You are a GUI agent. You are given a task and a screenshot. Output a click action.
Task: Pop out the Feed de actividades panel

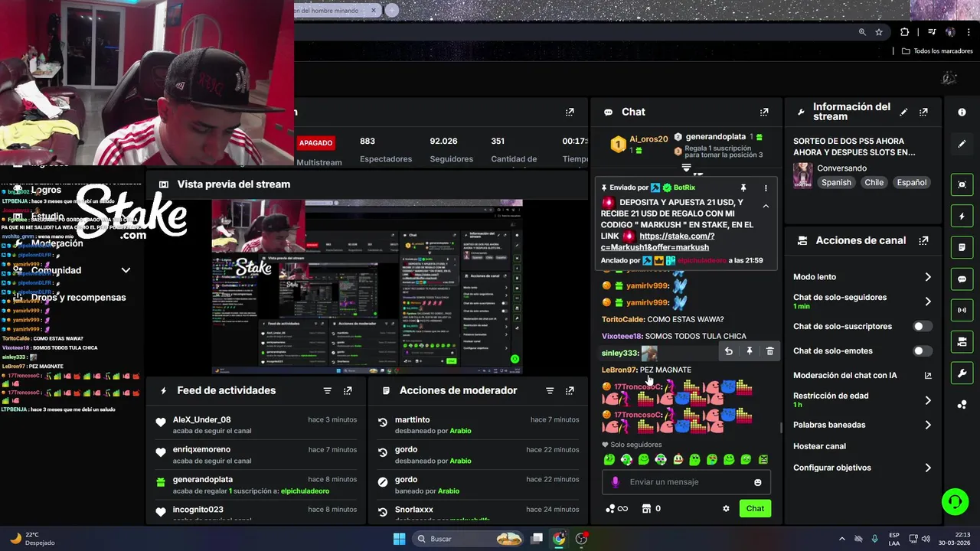pyautogui.click(x=348, y=390)
